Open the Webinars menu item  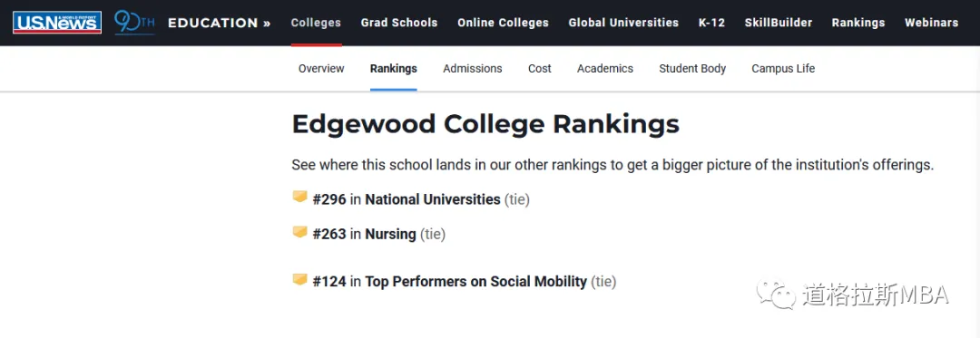(x=931, y=23)
